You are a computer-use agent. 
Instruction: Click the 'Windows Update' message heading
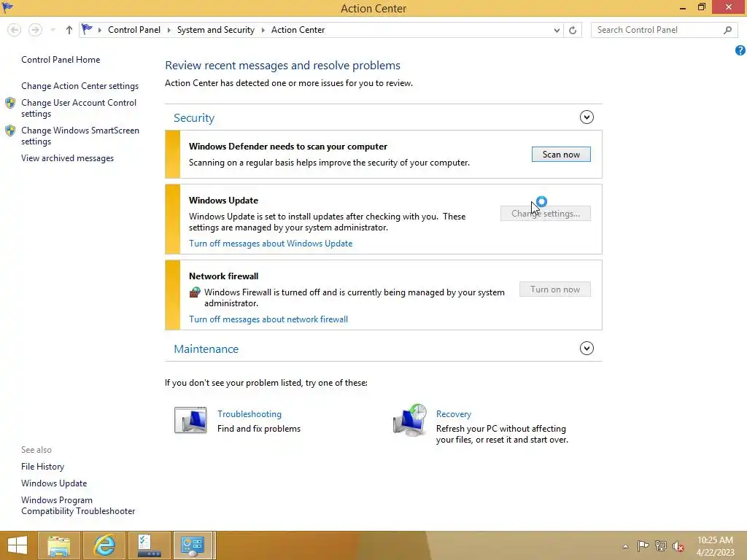pyautogui.click(x=223, y=201)
